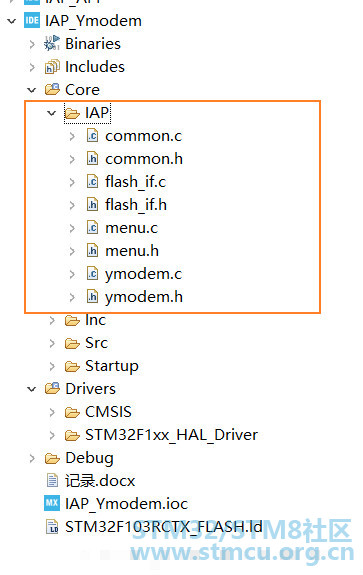
Task: Expand the ymodem.h file outline
Action: pyautogui.click(x=72, y=297)
